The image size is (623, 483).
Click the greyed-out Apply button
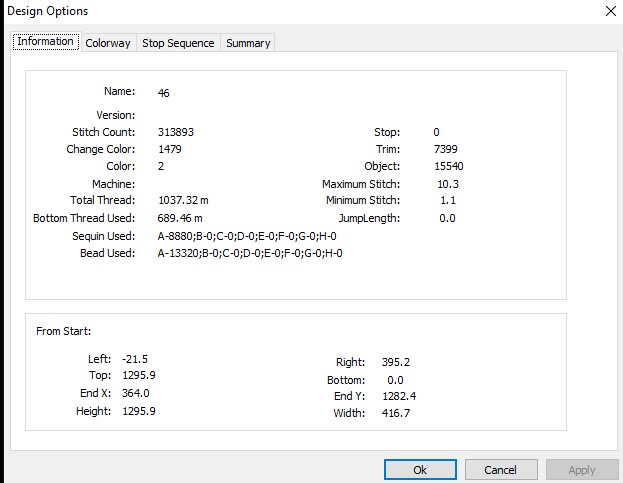(x=582, y=470)
